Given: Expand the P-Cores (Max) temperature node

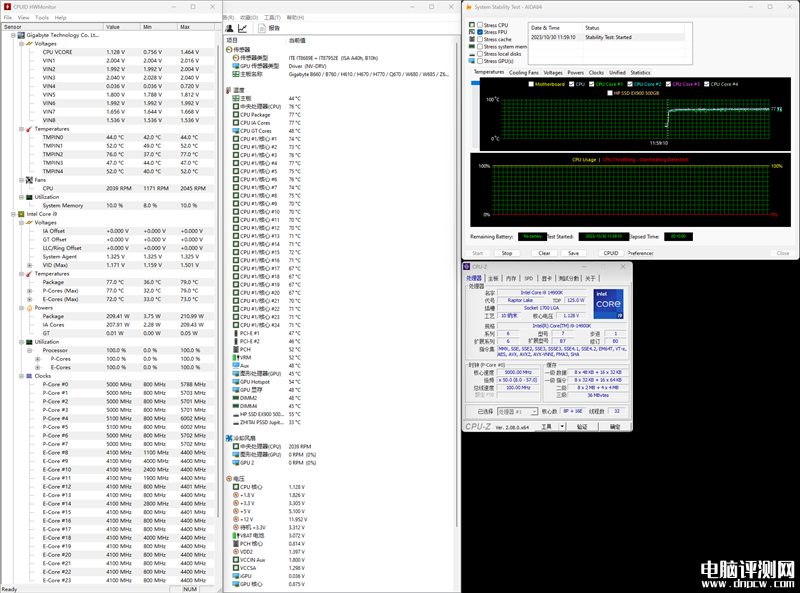Looking at the screenshot, I should (x=30, y=291).
